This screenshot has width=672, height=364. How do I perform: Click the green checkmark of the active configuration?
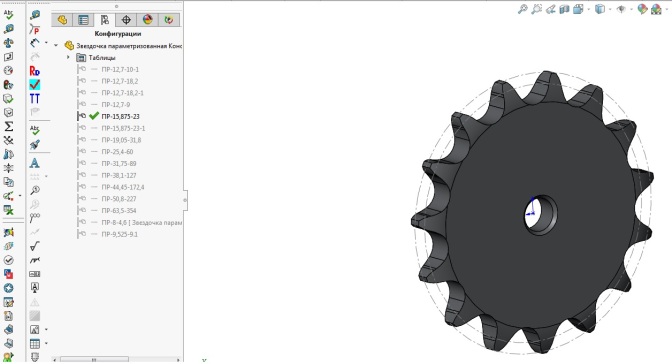(x=94, y=116)
